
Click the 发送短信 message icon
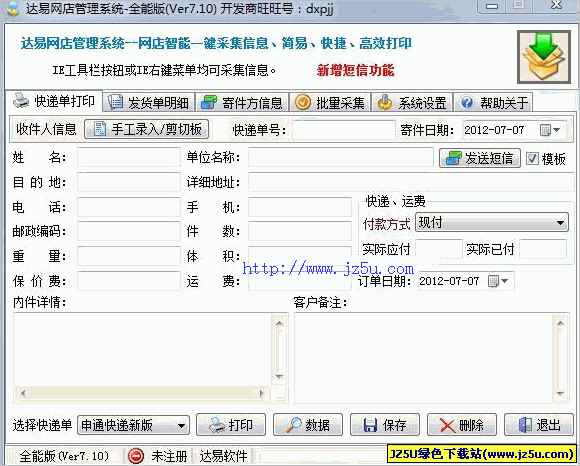pos(453,158)
